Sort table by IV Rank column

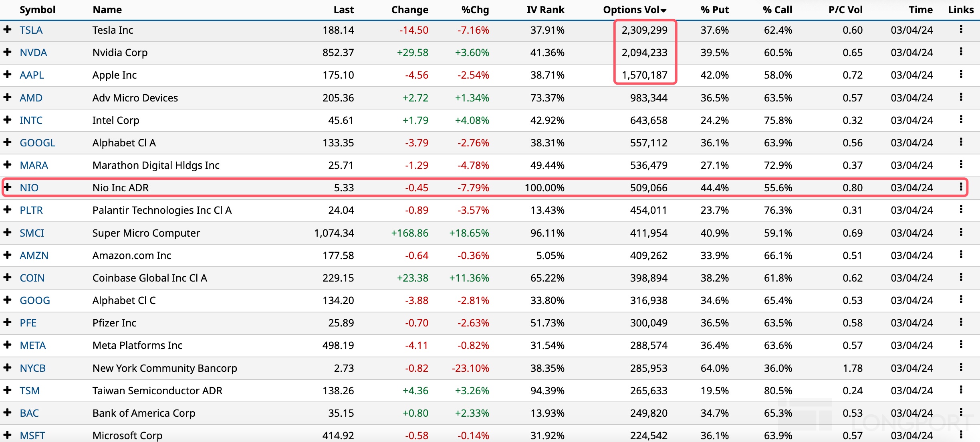pyautogui.click(x=545, y=10)
